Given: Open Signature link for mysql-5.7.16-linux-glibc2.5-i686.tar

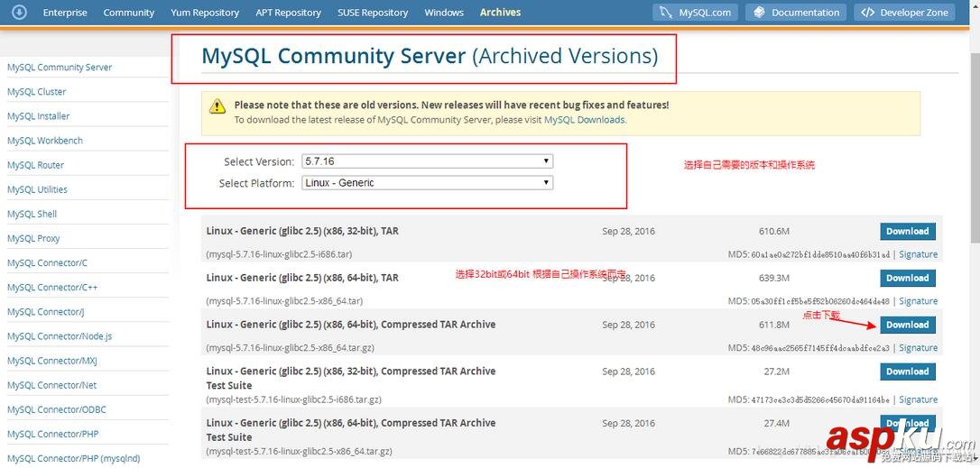Looking at the screenshot, I should click(x=918, y=254).
